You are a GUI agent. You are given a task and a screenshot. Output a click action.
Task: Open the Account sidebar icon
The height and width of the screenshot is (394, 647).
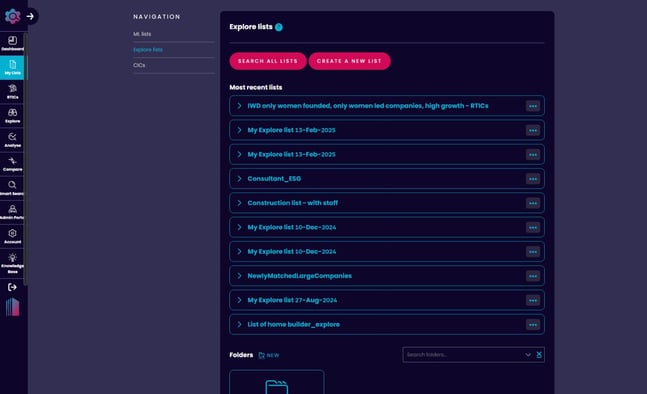point(12,236)
